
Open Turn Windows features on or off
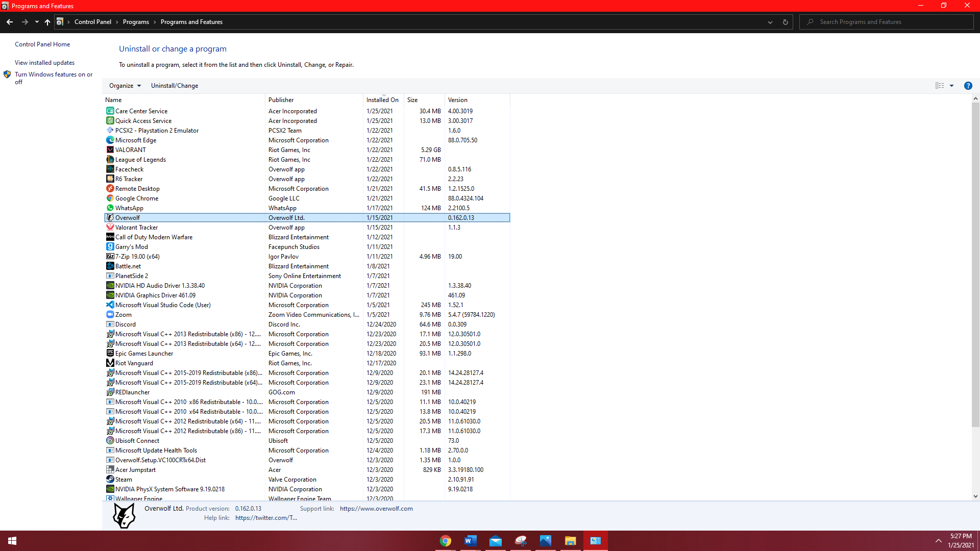point(54,78)
